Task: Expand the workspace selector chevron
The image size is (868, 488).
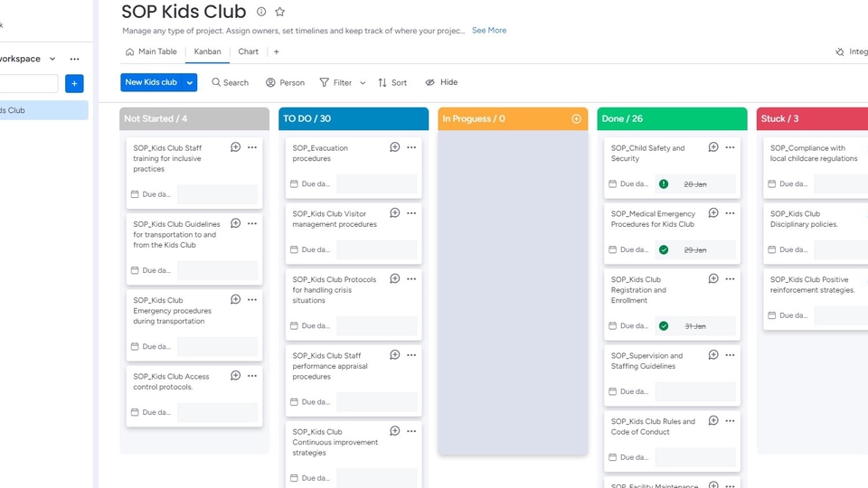Action: [52, 60]
